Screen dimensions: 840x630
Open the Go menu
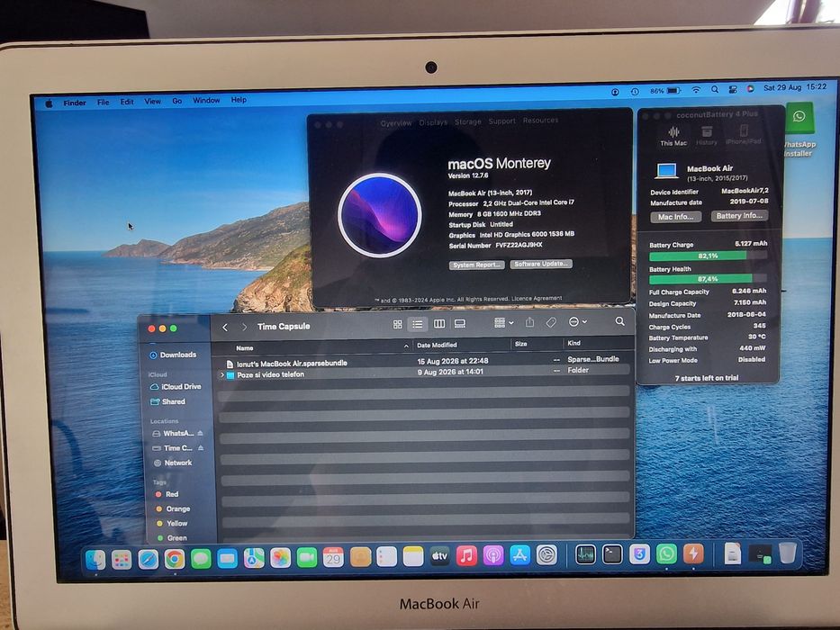pos(177,101)
